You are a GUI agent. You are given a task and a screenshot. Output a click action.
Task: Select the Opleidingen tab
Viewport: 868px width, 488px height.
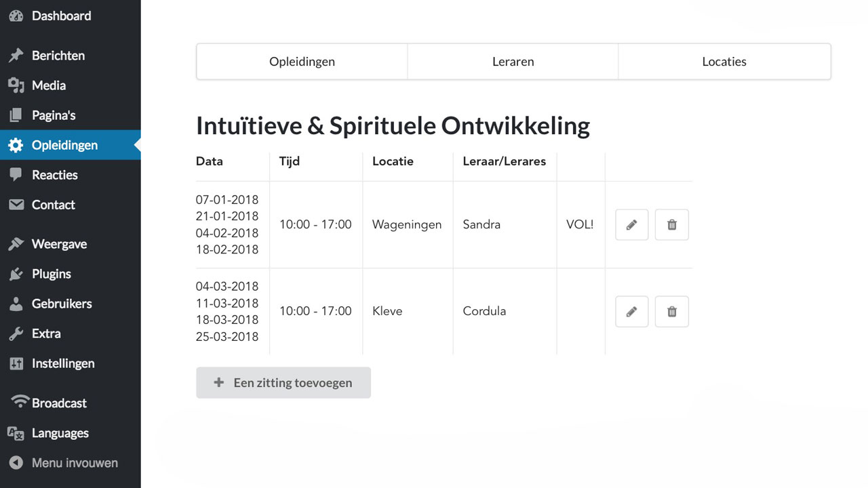(302, 62)
